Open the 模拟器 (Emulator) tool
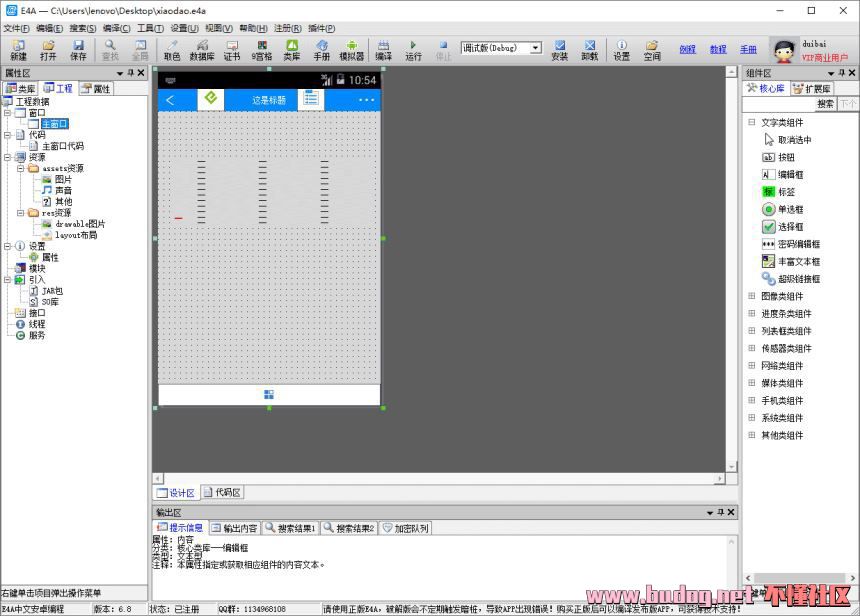This screenshot has width=860, height=616. [x=351, y=50]
